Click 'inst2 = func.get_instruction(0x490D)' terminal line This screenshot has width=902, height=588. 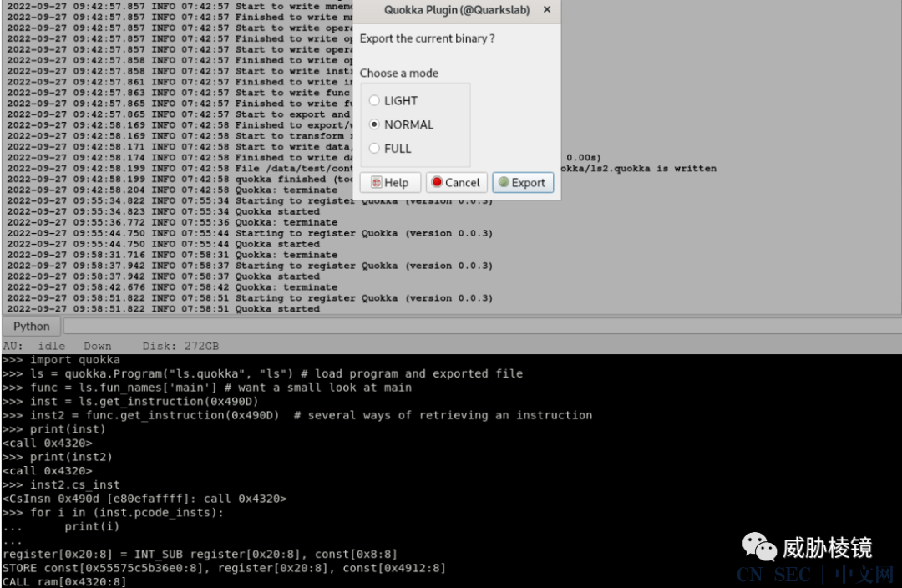tap(296, 415)
